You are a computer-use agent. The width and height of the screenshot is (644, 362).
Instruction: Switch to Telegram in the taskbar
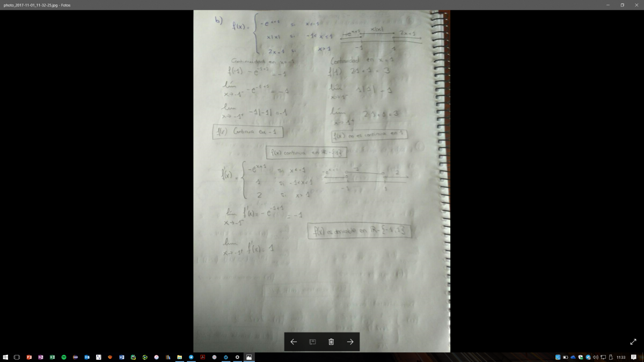(191, 357)
